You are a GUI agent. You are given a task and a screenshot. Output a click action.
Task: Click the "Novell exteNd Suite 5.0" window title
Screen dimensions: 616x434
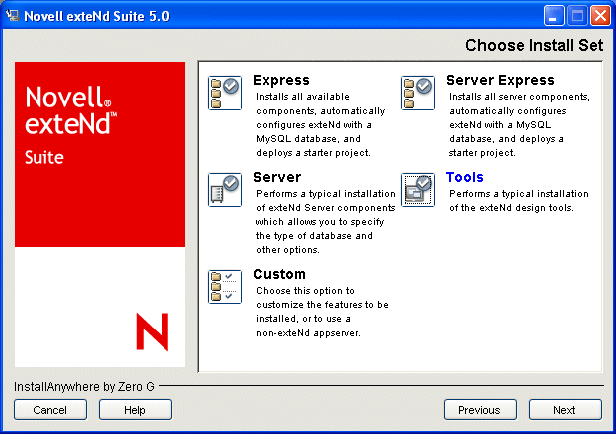pyautogui.click(x=97, y=16)
